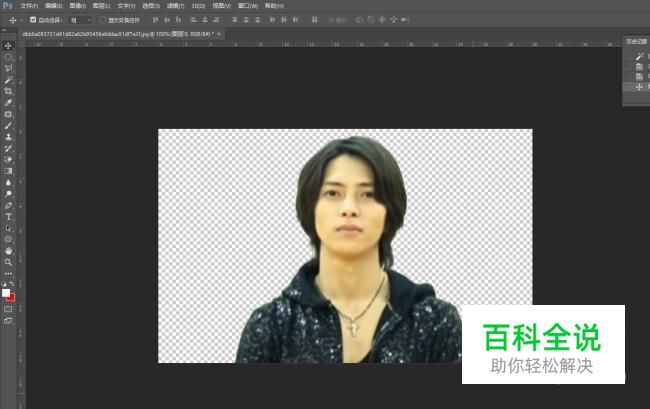
Task: Open the 图像 (Image) menu
Action: [x=78, y=6]
